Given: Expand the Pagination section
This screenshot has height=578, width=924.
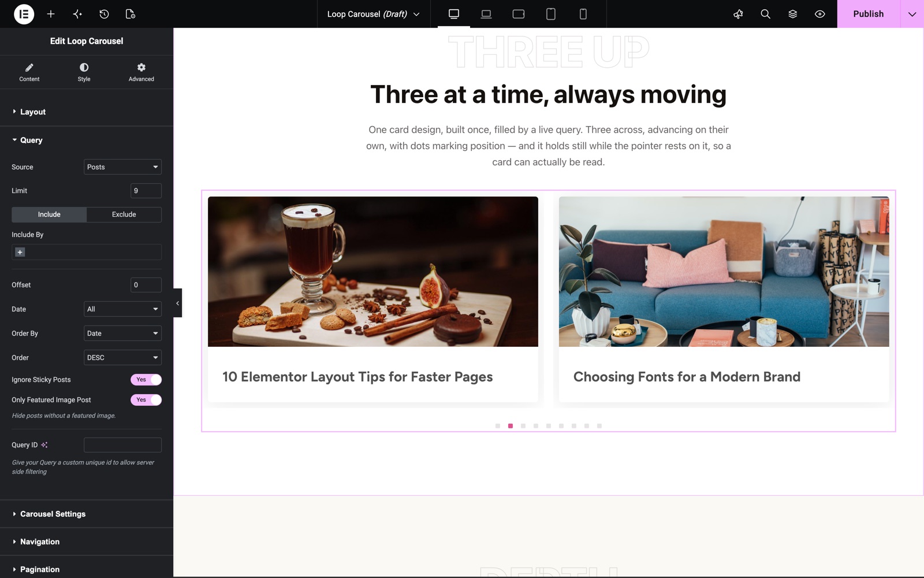Looking at the screenshot, I should click(x=87, y=569).
